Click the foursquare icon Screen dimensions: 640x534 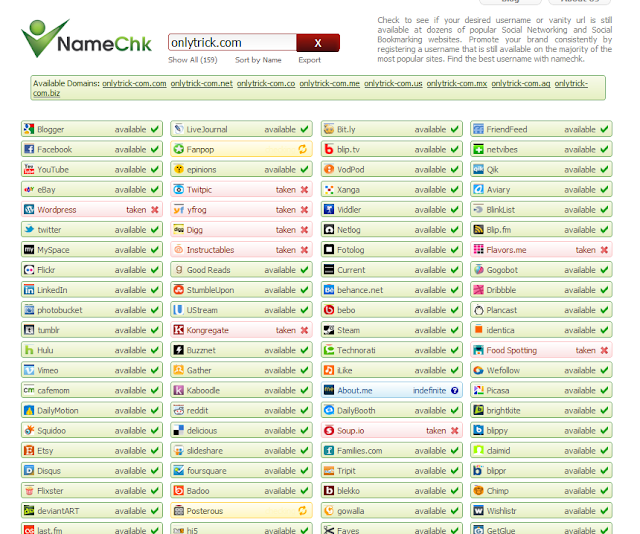(178, 470)
